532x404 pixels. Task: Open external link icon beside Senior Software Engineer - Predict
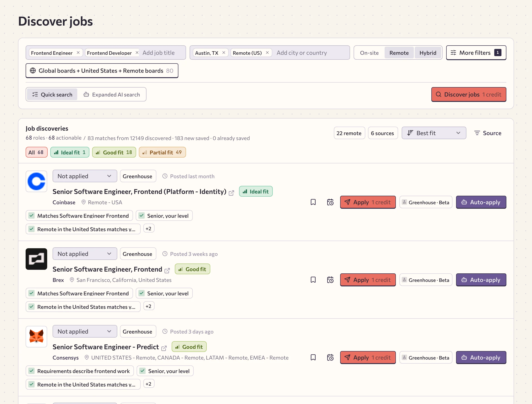pyautogui.click(x=164, y=348)
